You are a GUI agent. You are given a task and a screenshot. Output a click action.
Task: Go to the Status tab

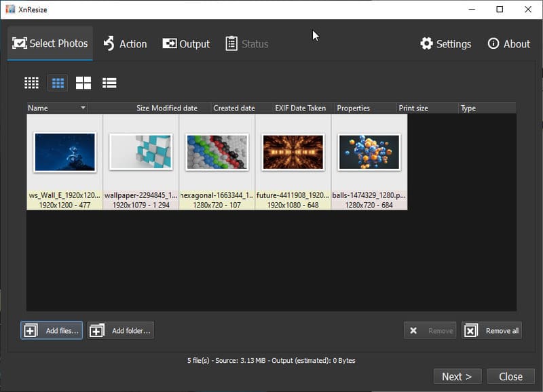pos(247,44)
